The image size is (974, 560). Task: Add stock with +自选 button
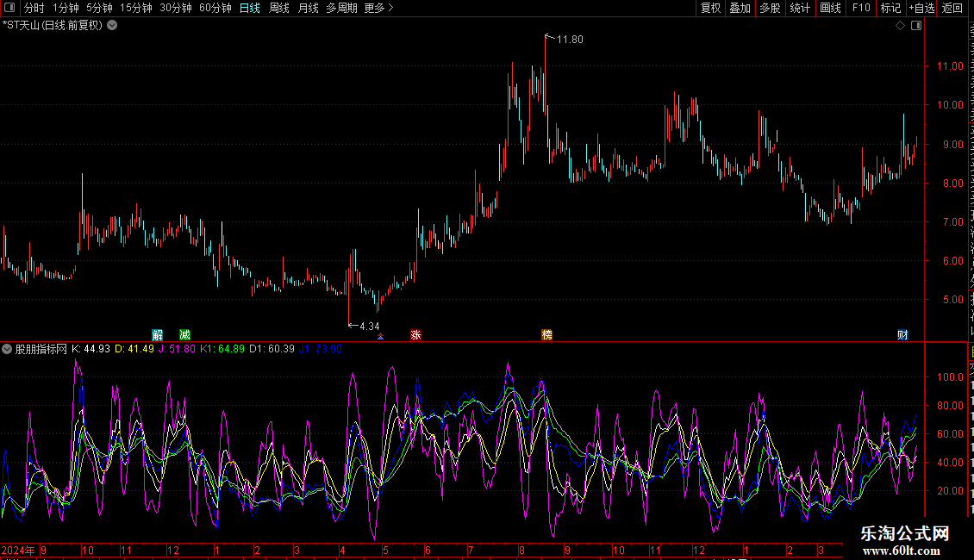921,8
